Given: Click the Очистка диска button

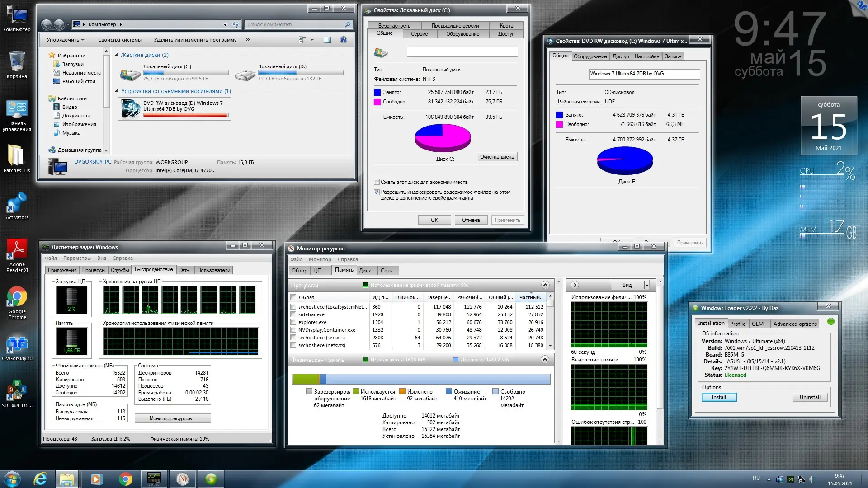Looking at the screenshot, I should point(497,157).
